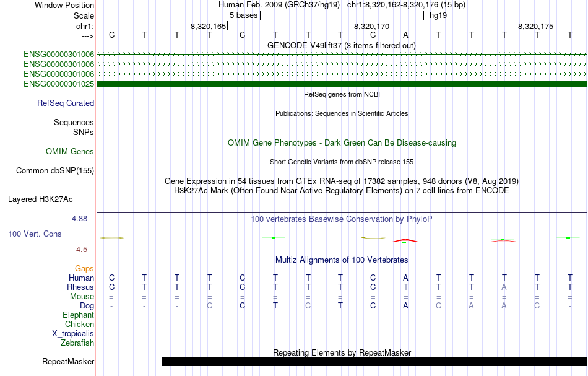Click the gray mismatched A in the Rhesus row
Image resolution: width=588 pixels, height=376 pixels.
tap(504, 287)
